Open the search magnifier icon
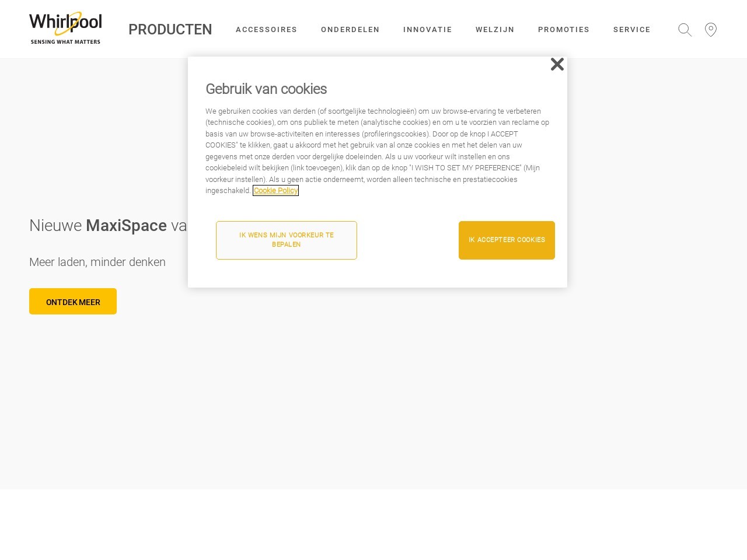The width and height of the screenshot is (747, 560). (685, 30)
